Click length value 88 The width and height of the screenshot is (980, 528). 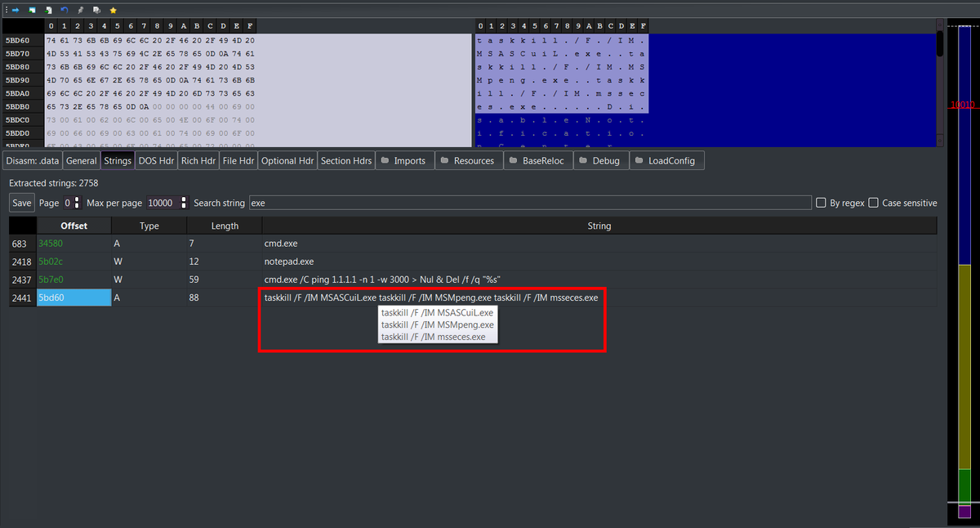click(x=194, y=298)
